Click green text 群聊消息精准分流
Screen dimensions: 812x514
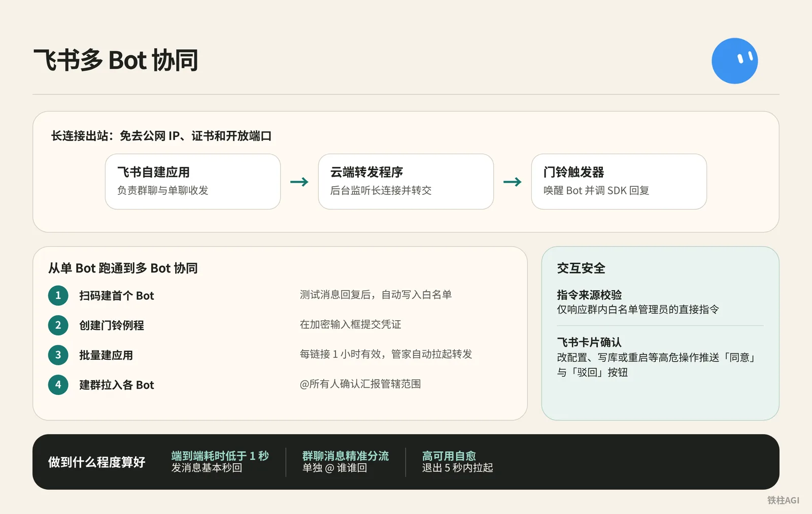click(346, 456)
